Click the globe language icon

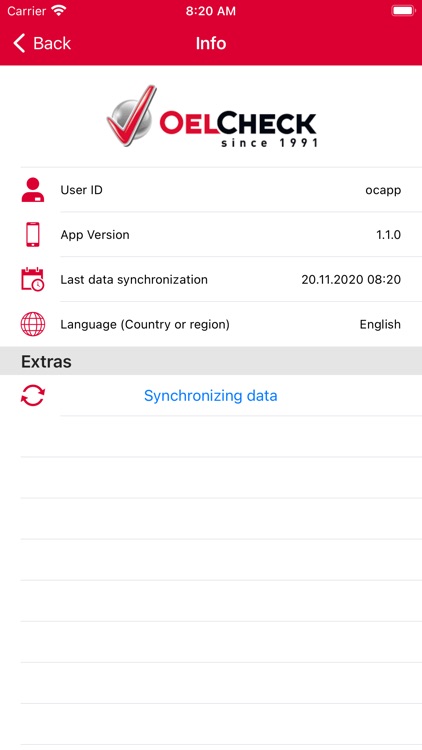click(x=33, y=324)
